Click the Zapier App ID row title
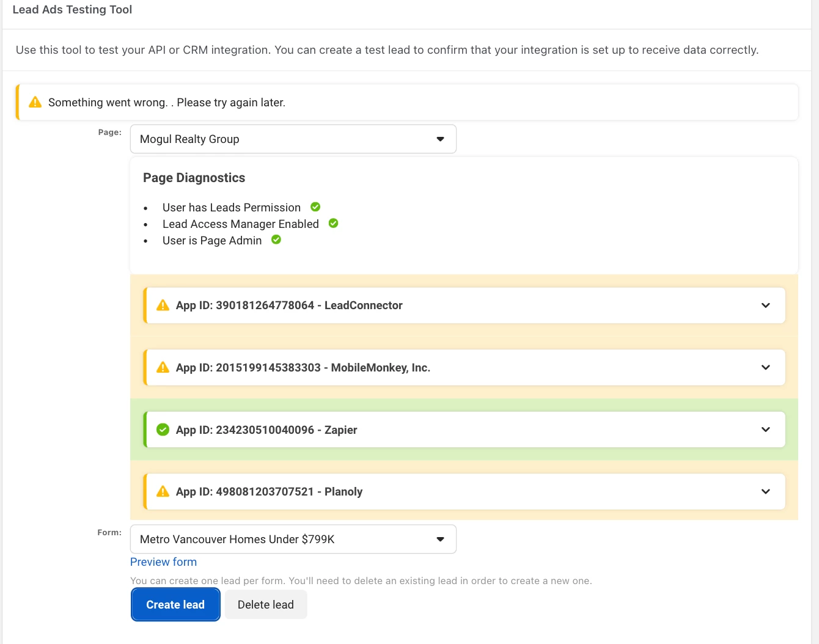Screen dimensions: 819x644 click(x=266, y=430)
